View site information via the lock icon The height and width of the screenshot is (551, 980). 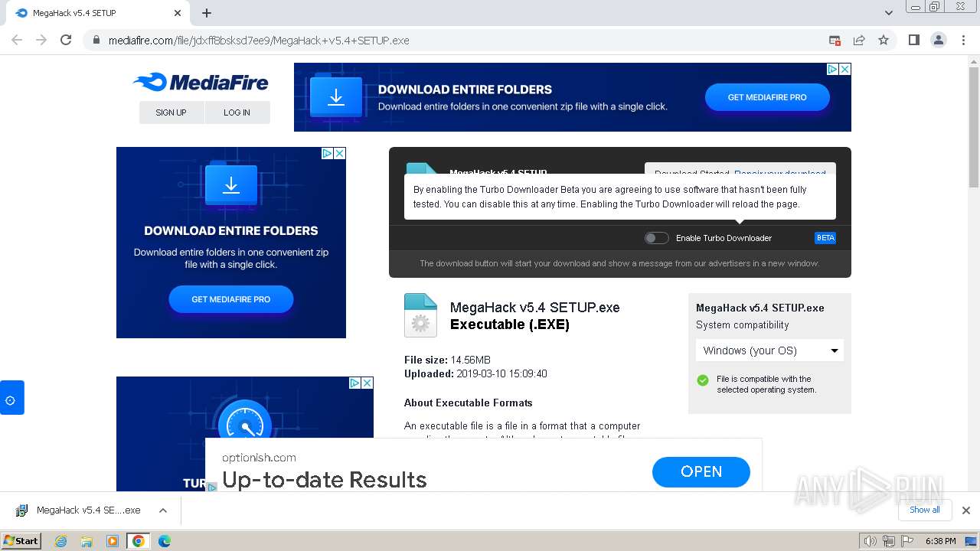(96, 41)
